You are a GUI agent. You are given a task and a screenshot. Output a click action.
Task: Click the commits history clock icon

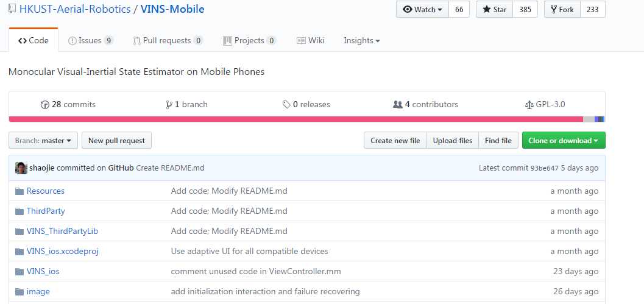44,105
